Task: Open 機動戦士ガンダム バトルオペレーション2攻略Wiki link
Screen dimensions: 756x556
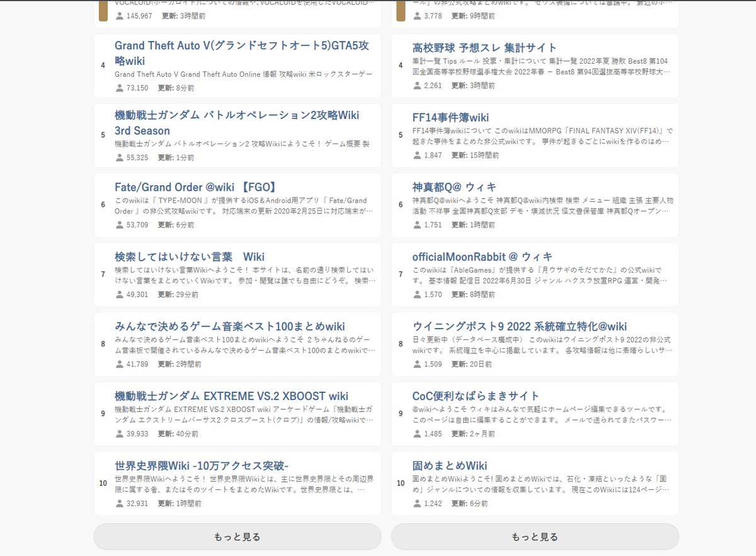Action: 237,123
